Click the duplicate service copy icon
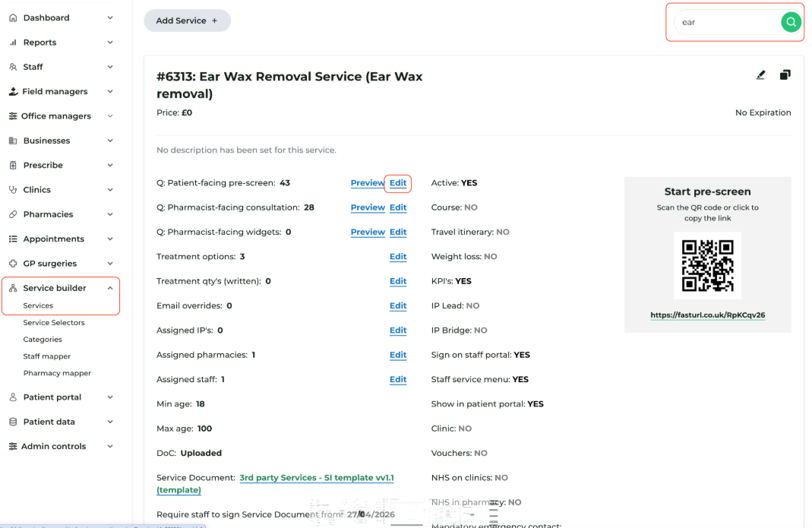Viewport: 812px width, 528px height. tap(785, 75)
